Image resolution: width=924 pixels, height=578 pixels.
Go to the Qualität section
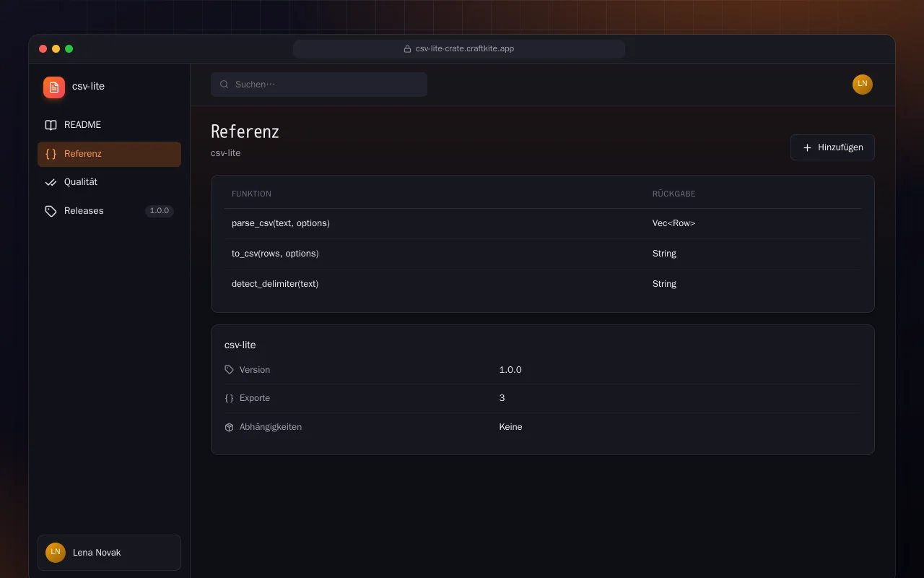coord(109,182)
